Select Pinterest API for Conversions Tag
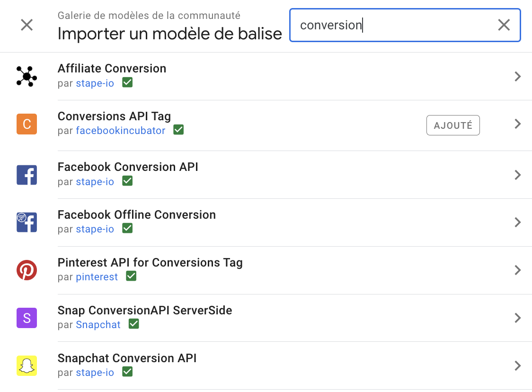Image resolution: width=532 pixels, height=392 pixels. [x=150, y=263]
